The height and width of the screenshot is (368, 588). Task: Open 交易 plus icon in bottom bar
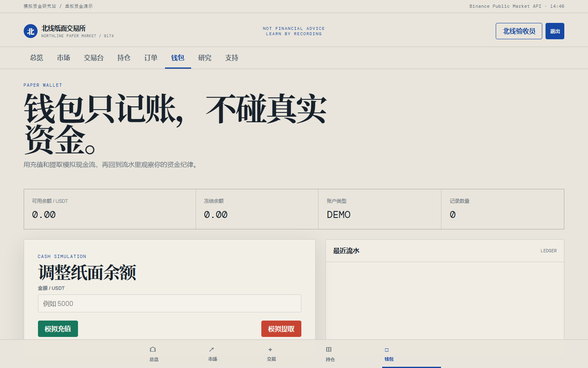pyautogui.click(x=270, y=350)
